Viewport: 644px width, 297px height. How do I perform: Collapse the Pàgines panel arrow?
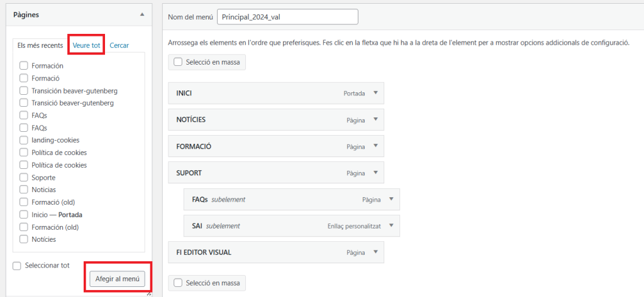(x=142, y=14)
